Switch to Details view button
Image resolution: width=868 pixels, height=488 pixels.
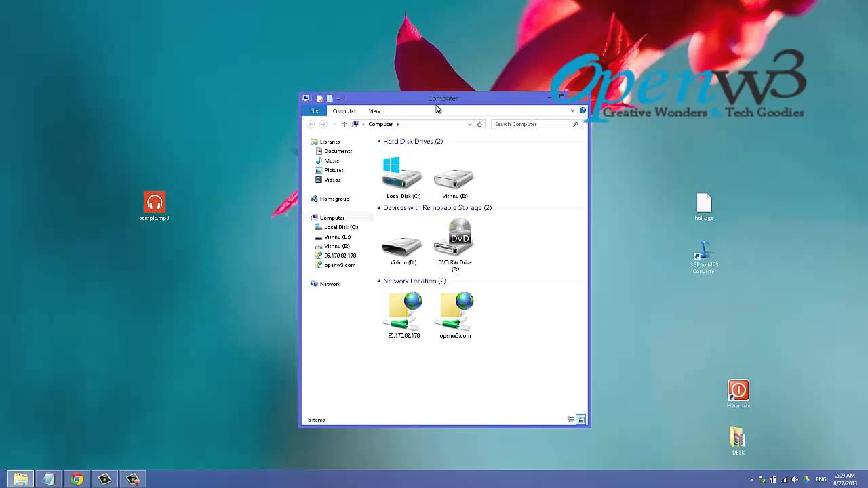571,420
